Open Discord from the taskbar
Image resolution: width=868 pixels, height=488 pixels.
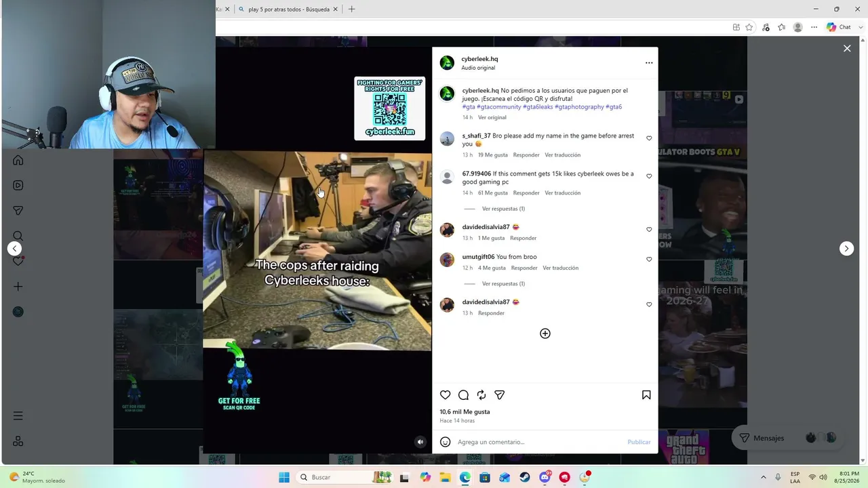coord(545,477)
